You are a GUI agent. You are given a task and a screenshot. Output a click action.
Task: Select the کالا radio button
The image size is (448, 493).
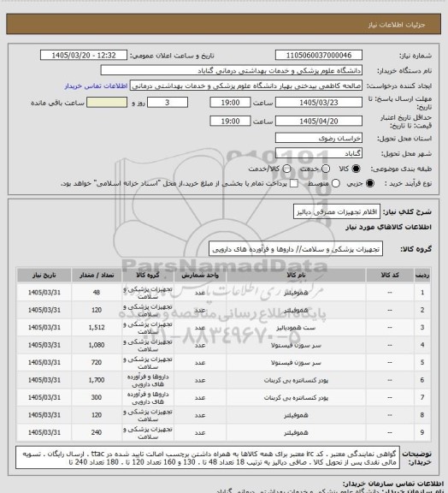pos(356,169)
